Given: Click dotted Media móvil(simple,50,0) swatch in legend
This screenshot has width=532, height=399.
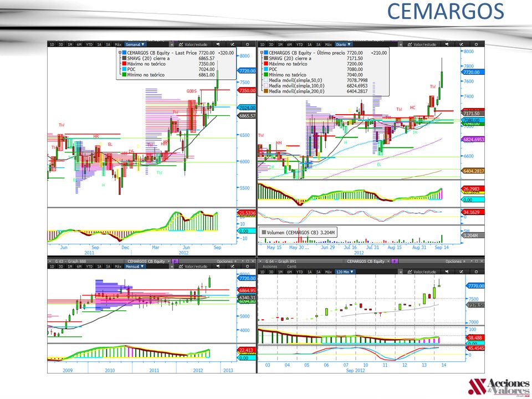Looking at the screenshot, I should 265,80.
